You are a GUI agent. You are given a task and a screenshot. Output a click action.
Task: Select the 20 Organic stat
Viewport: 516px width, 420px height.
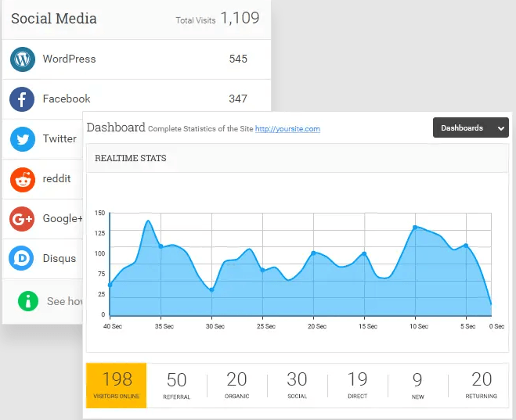tap(237, 385)
